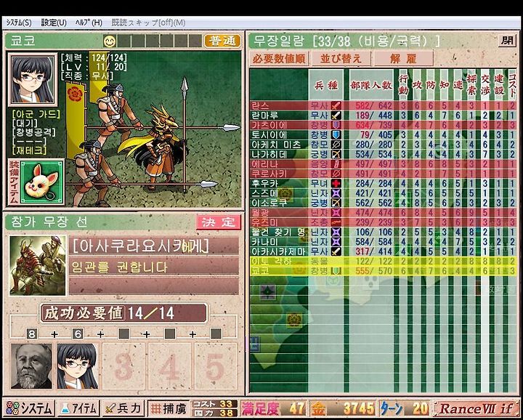This screenshot has height=420, width=523.
Task: Select the [재테크] skill
Action: (x=28, y=150)
